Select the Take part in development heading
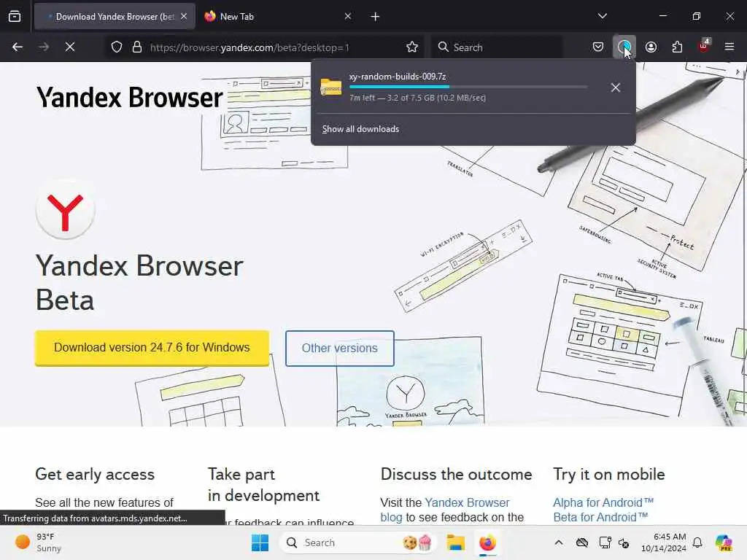 (263, 485)
